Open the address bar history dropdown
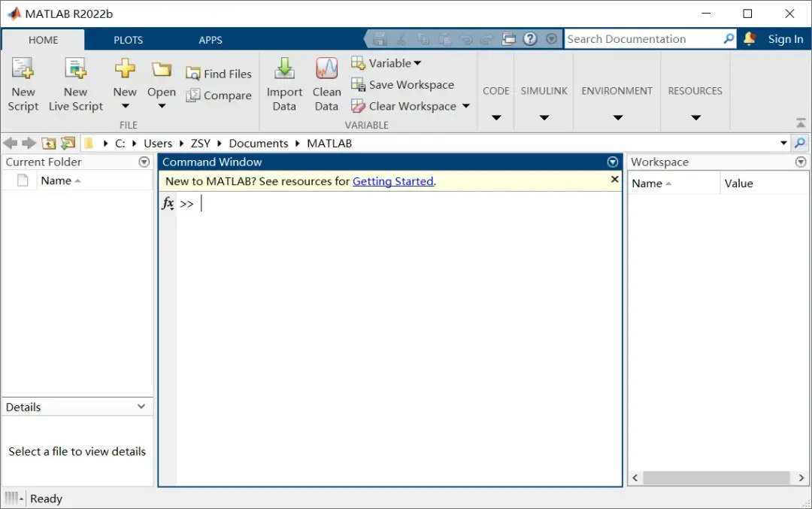The height and width of the screenshot is (509, 812). point(783,143)
